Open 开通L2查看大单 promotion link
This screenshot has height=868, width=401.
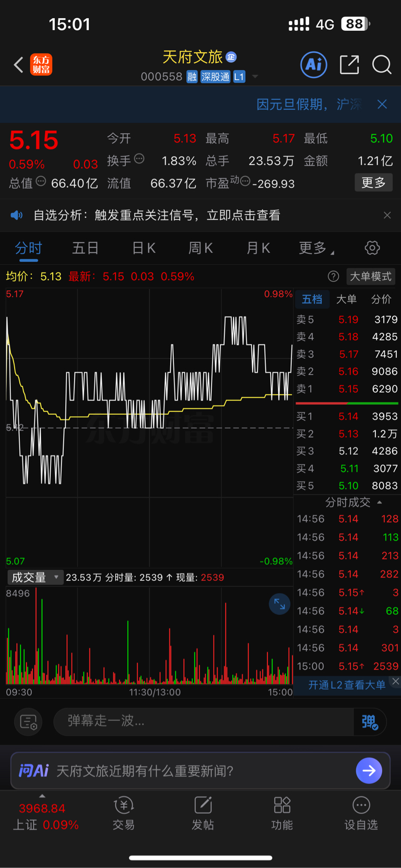tap(347, 685)
